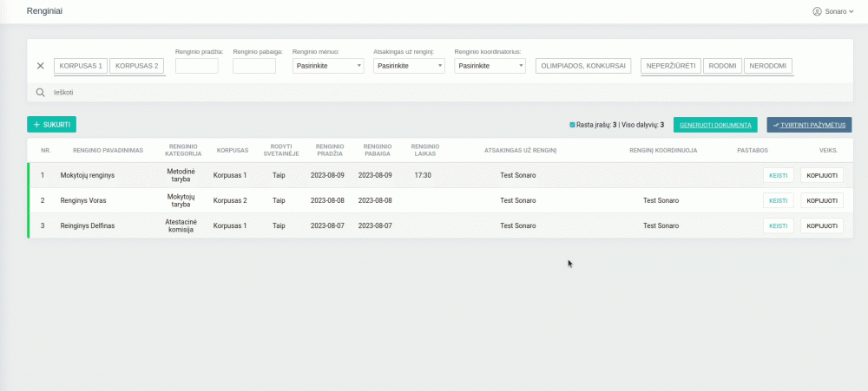This screenshot has height=391, width=868.
Task: Click KEISTI for Mokytojų renginys
Action: tap(778, 175)
